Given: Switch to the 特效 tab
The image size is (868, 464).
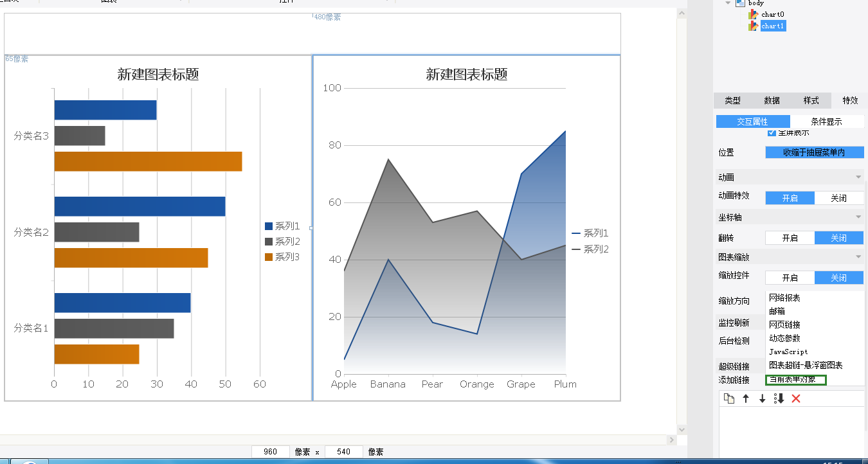Looking at the screenshot, I should click(x=850, y=100).
